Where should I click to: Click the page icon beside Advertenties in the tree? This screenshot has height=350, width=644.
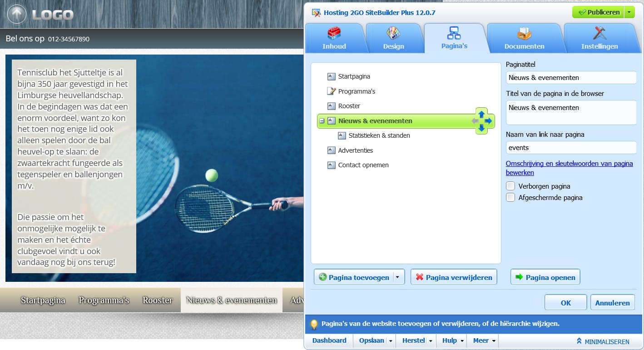332,150
